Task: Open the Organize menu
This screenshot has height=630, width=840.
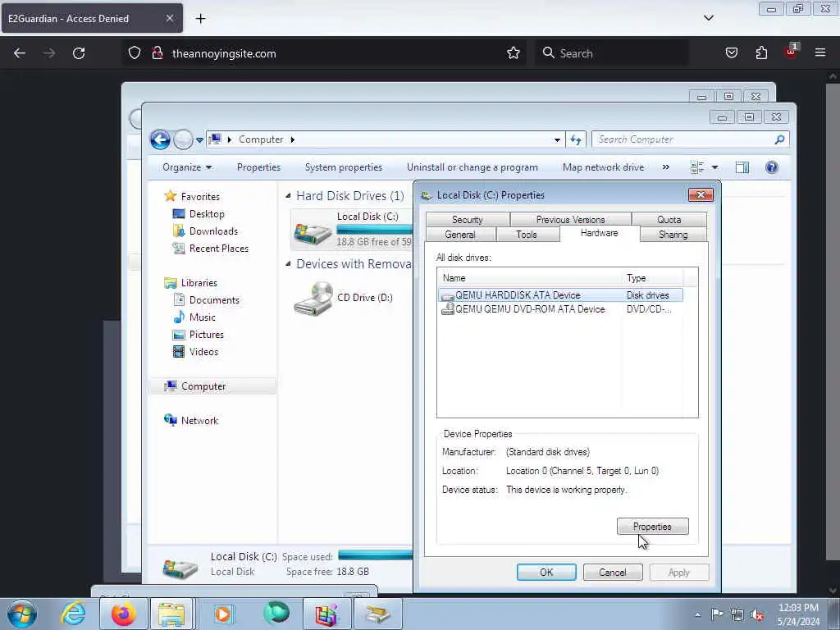Action: (x=187, y=167)
